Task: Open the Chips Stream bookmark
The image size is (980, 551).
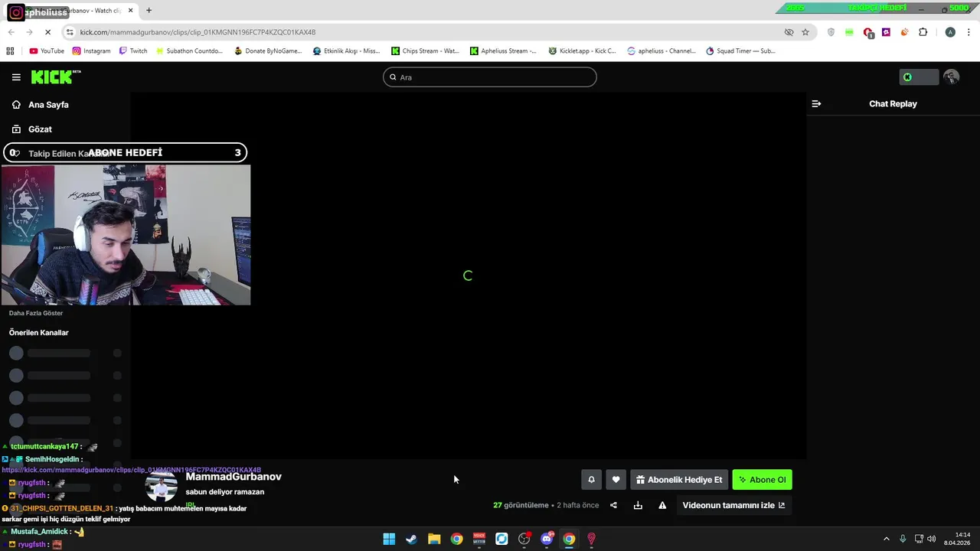Action: [x=425, y=51]
